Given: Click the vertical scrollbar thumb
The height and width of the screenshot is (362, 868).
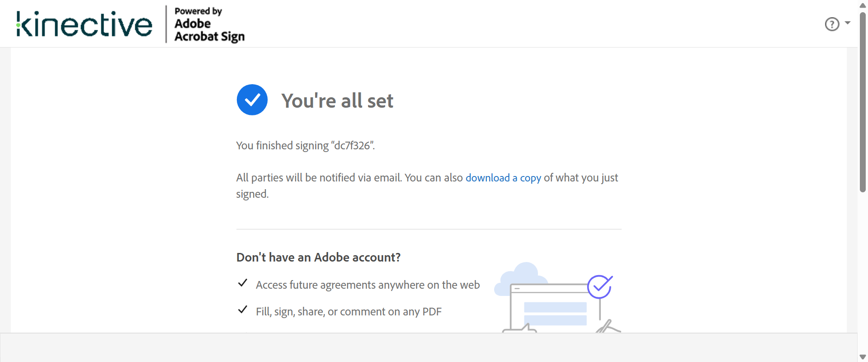Looking at the screenshot, I should click(x=863, y=102).
